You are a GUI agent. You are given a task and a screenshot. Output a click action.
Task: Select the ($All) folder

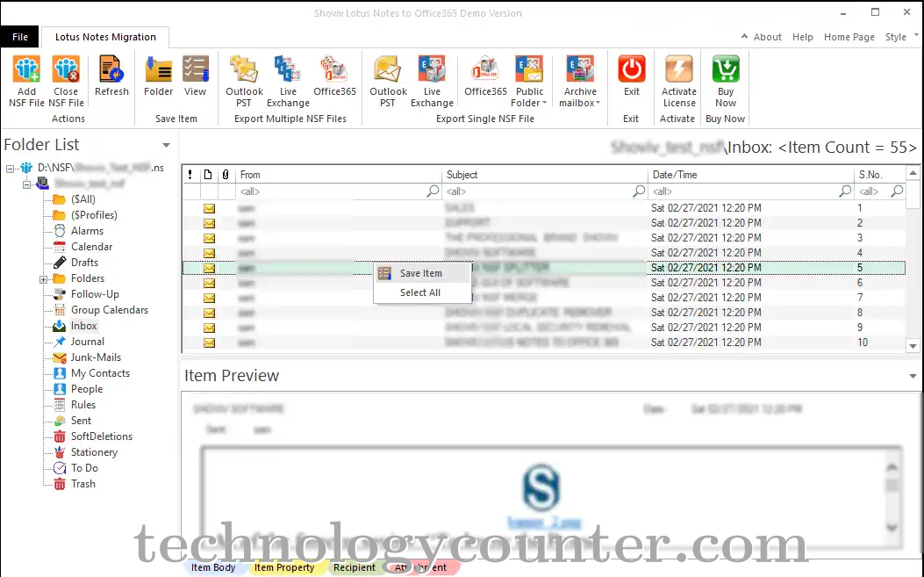pos(82,199)
